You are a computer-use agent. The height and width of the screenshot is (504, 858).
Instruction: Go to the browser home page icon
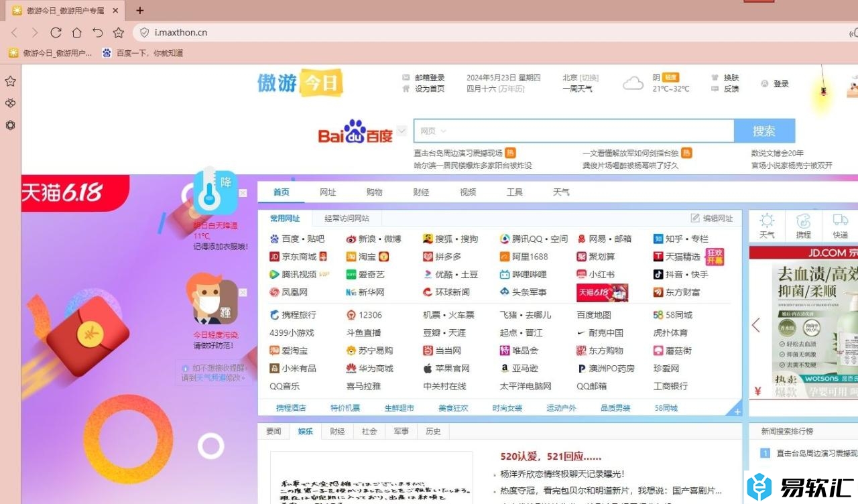point(76,32)
